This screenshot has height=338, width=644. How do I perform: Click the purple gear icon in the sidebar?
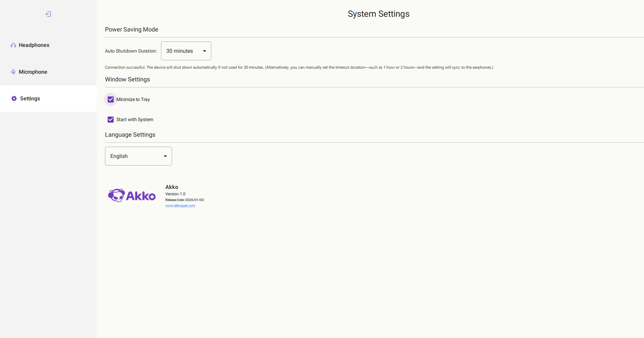14,98
